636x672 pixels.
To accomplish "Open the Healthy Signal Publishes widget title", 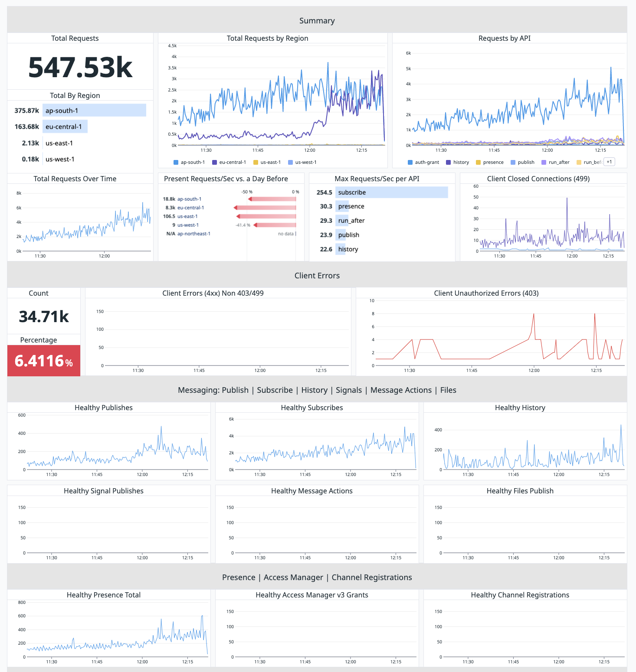I will tap(104, 491).
